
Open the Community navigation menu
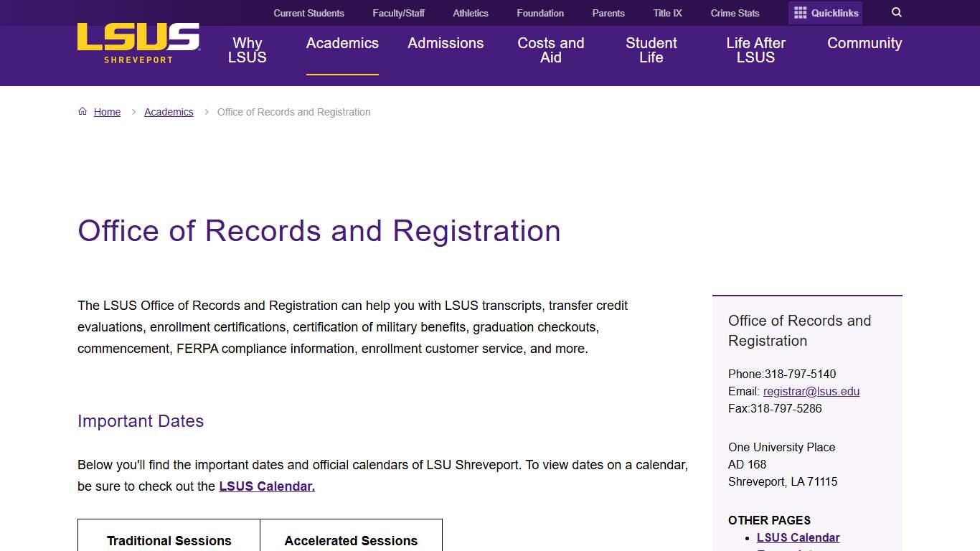click(864, 43)
